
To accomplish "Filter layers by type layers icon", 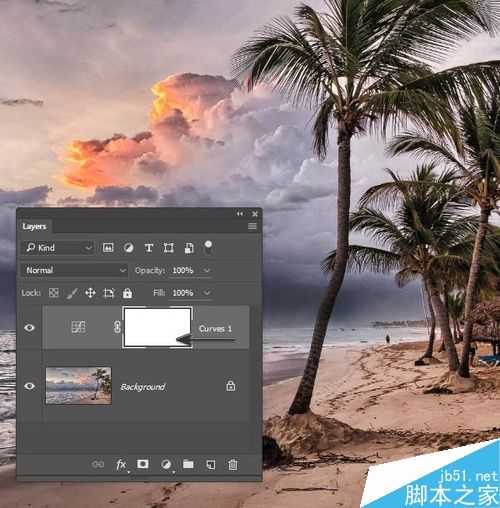I will [149, 248].
